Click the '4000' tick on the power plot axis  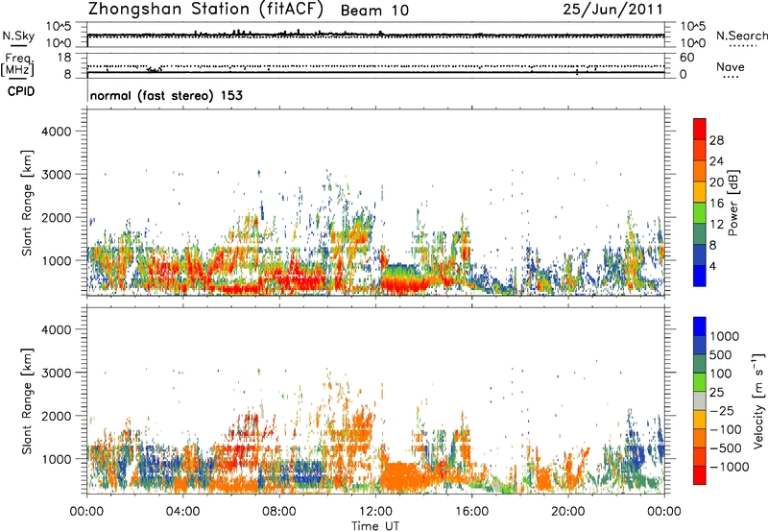click(56, 132)
